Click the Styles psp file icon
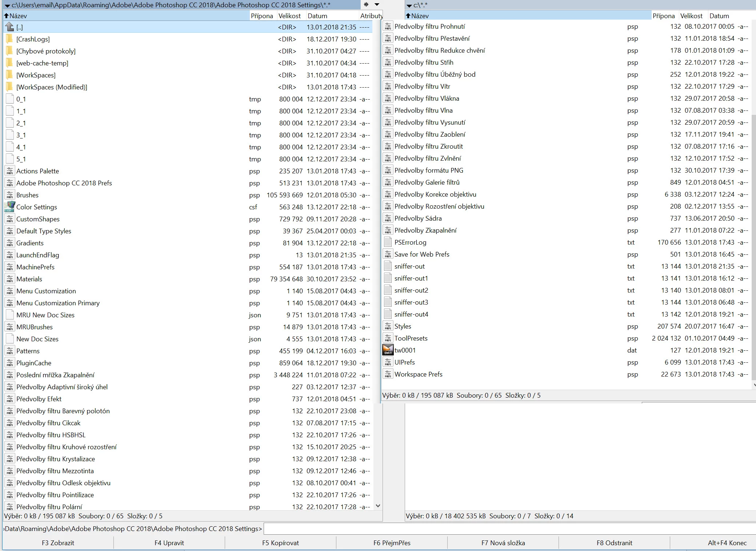 coord(388,326)
